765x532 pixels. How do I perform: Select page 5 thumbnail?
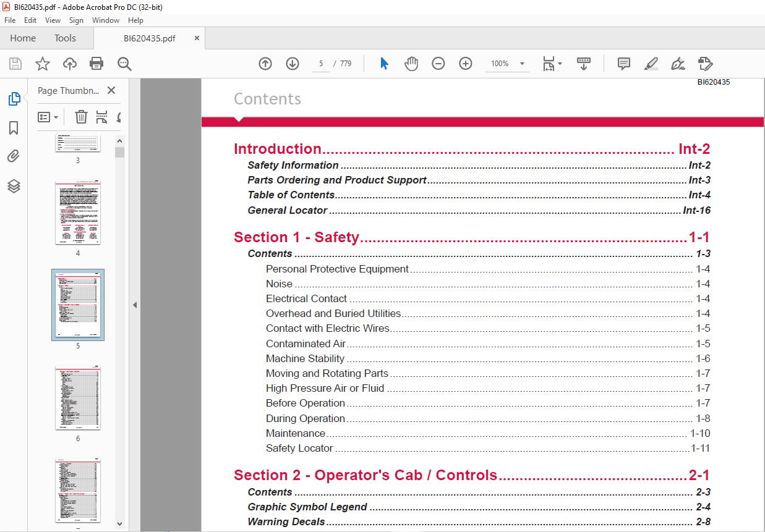point(78,305)
